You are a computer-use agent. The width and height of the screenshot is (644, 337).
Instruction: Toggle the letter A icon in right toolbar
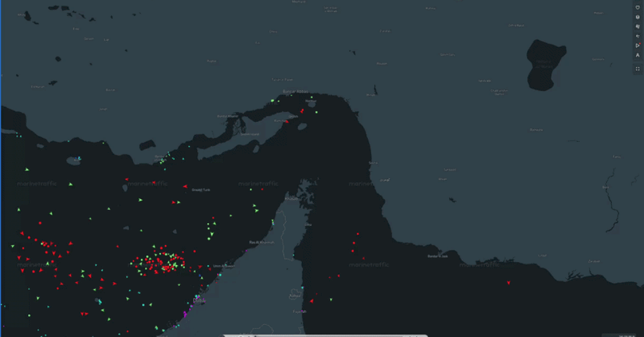[x=637, y=55]
